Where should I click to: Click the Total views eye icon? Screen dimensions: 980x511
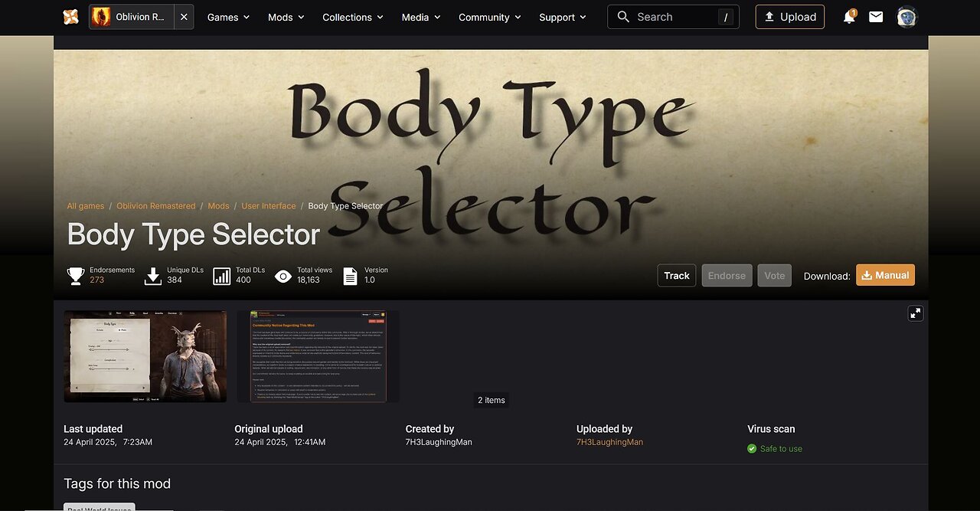pyautogui.click(x=283, y=276)
